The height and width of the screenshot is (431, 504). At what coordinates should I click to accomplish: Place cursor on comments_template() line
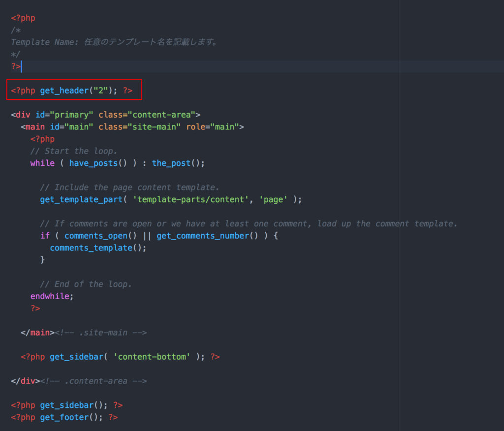(98, 247)
